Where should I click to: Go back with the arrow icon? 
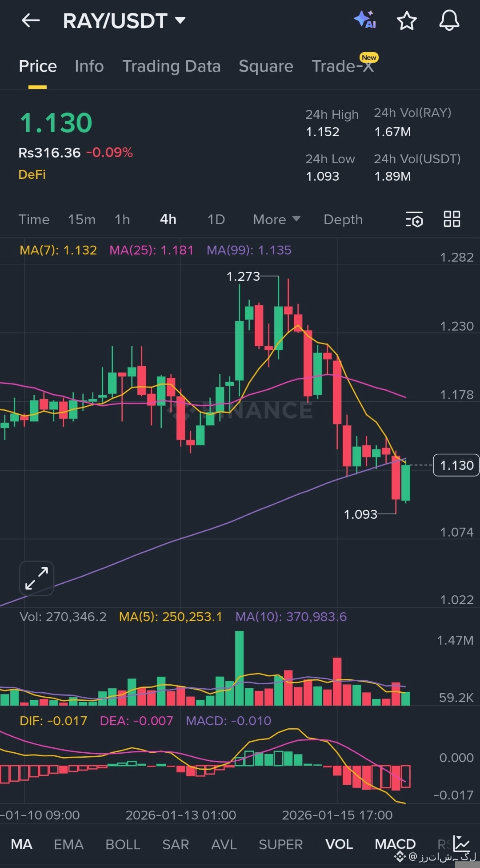click(x=30, y=20)
